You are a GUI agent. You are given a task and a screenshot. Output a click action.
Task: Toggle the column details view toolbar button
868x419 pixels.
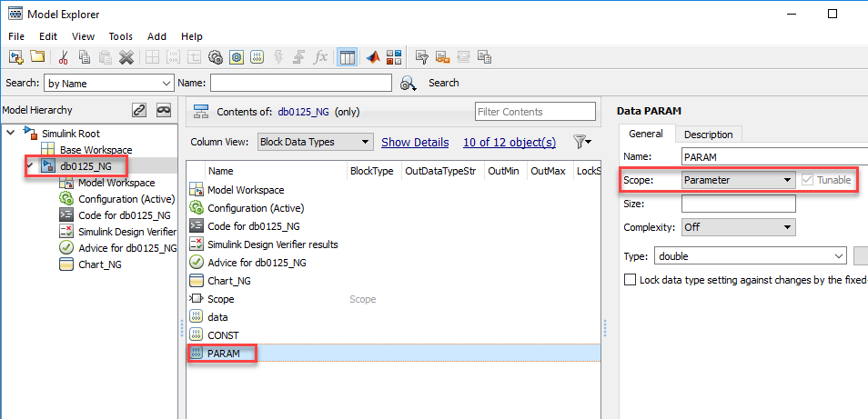(347, 57)
